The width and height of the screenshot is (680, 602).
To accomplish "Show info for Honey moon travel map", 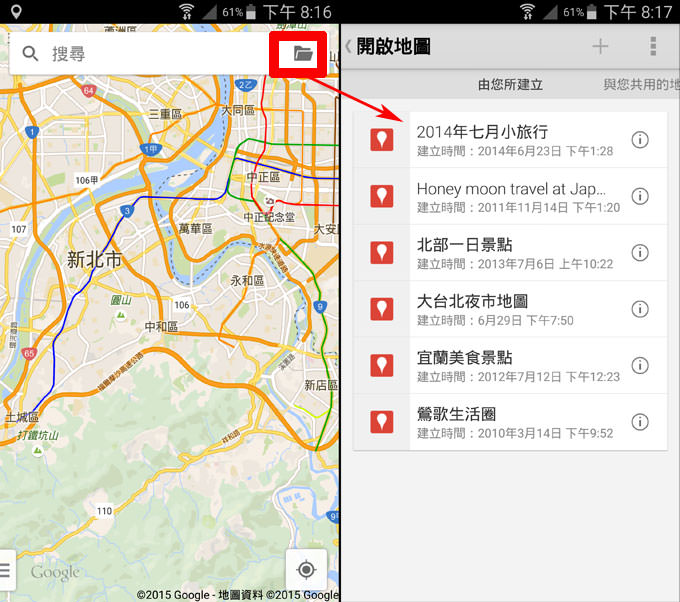I will [x=640, y=196].
